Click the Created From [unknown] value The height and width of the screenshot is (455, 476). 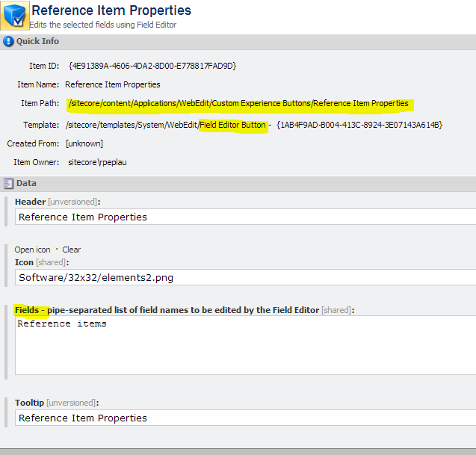[84, 143]
